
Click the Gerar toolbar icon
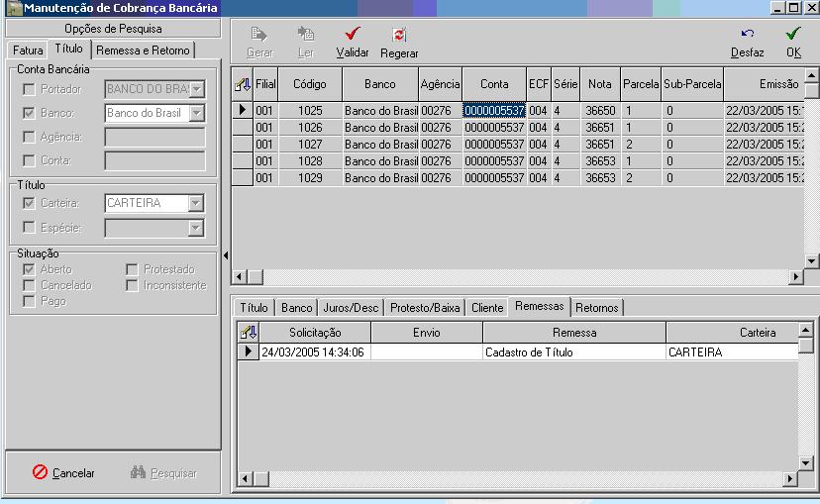point(259,34)
